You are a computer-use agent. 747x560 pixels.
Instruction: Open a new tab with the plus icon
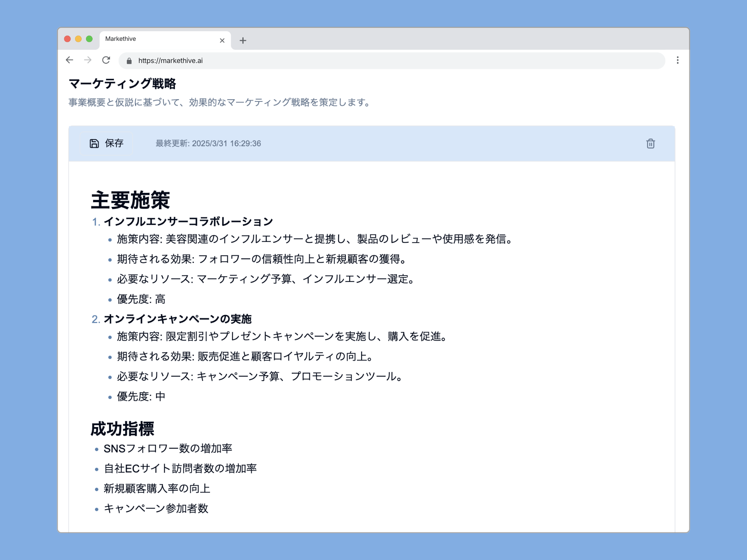pos(243,40)
